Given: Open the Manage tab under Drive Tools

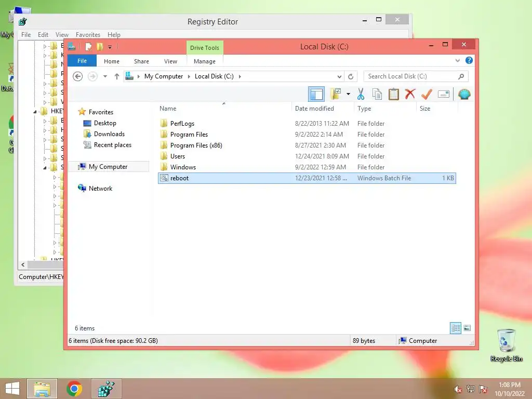Looking at the screenshot, I should click(205, 61).
